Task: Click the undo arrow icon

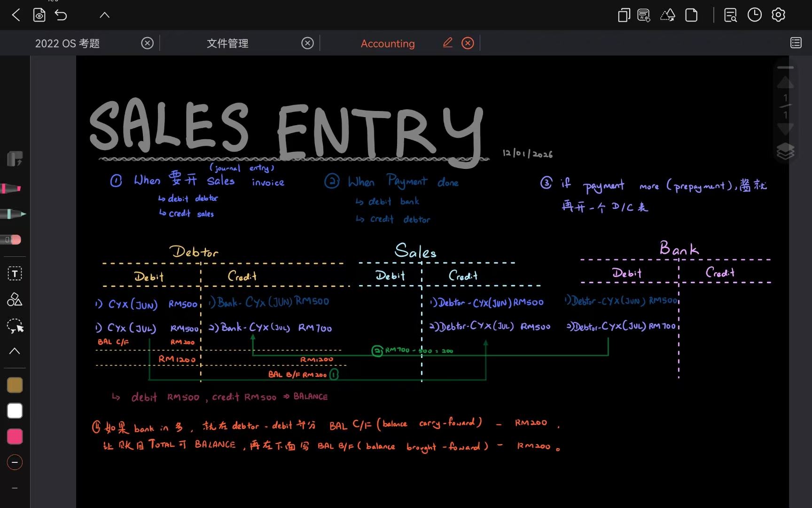Action: pyautogui.click(x=61, y=15)
